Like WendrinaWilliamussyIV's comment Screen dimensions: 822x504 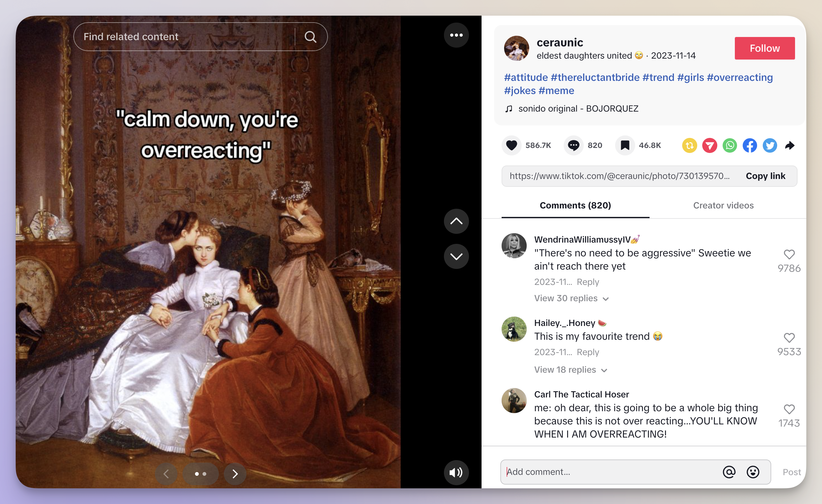pyautogui.click(x=789, y=255)
